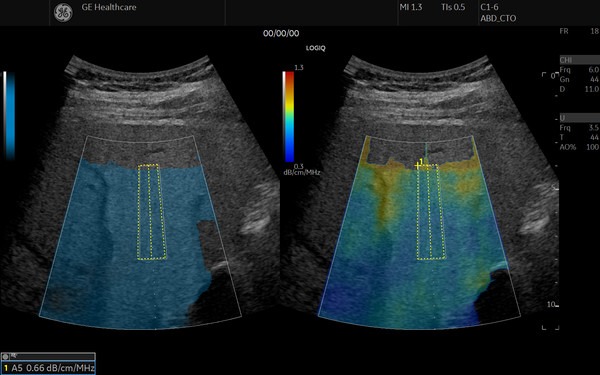Viewport: 600px width, 375px height.
Task: Click the round icon in the measurement panel header
Action: coord(5,357)
